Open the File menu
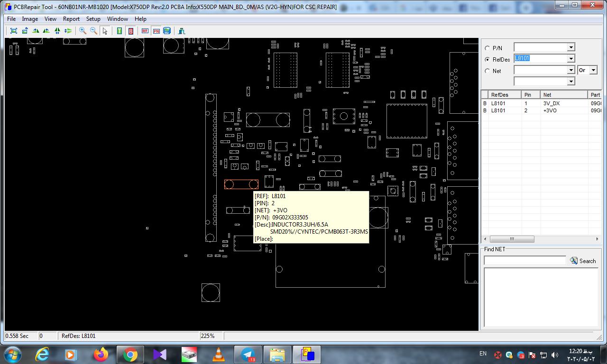The image size is (607, 364). point(11,19)
